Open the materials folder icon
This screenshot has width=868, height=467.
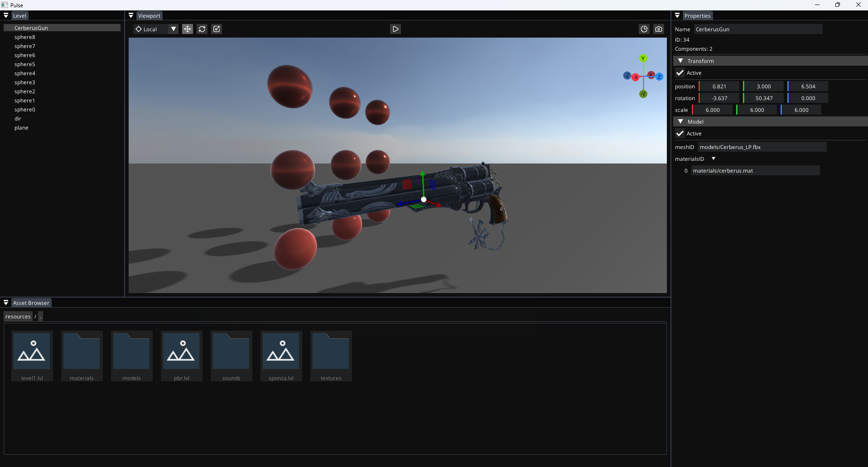click(x=82, y=351)
